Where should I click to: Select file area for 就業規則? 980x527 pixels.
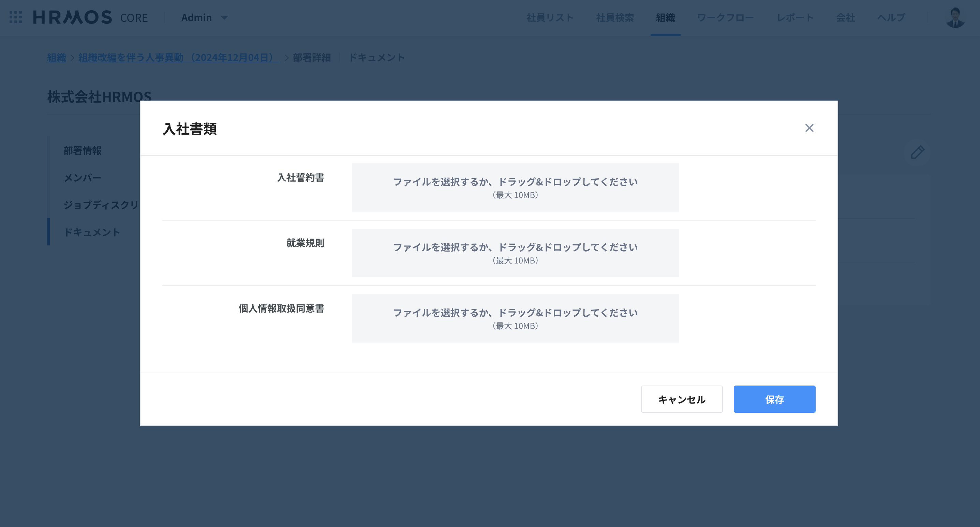coord(515,253)
